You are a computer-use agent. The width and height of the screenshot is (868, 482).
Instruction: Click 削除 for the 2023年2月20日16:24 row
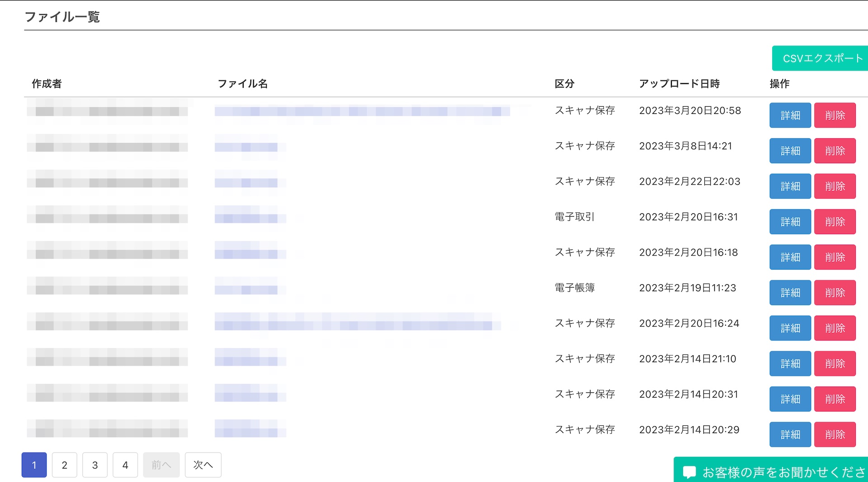835,328
